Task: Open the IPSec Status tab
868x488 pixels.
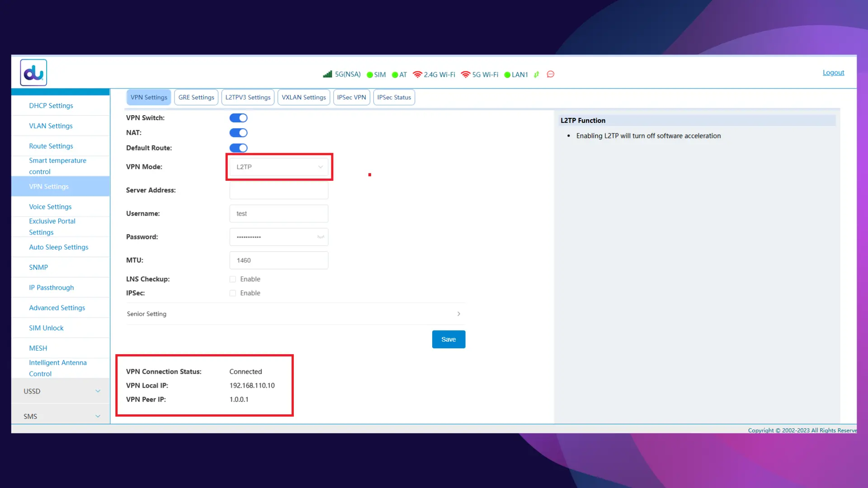Action: pyautogui.click(x=394, y=97)
